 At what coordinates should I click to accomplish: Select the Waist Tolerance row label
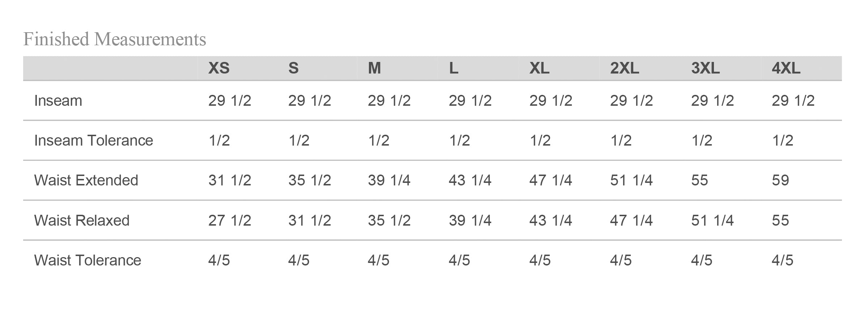(x=88, y=260)
